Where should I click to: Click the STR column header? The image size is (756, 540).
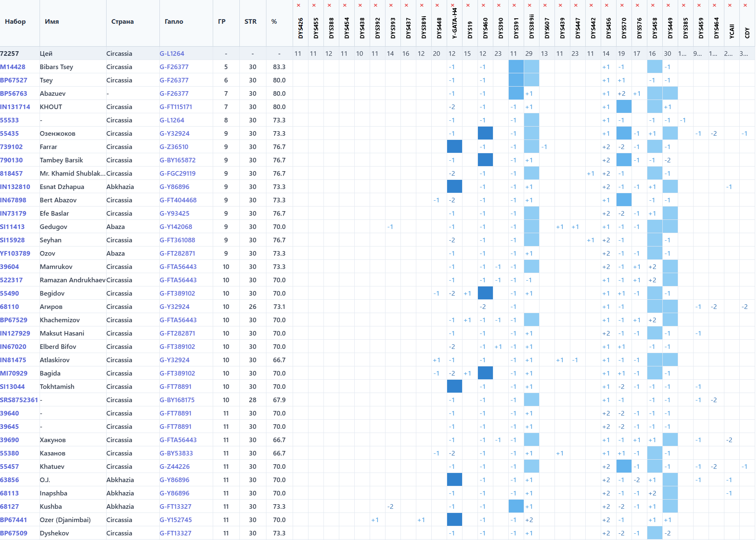250,22
